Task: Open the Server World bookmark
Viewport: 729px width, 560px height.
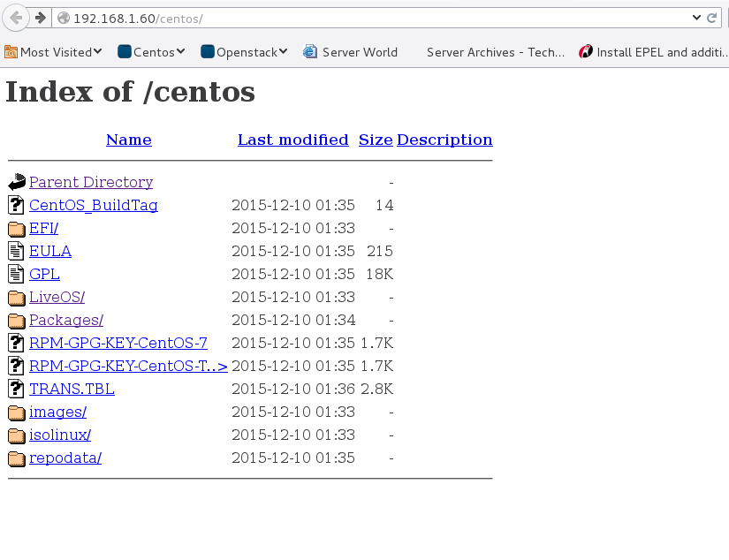Action: tap(351, 52)
